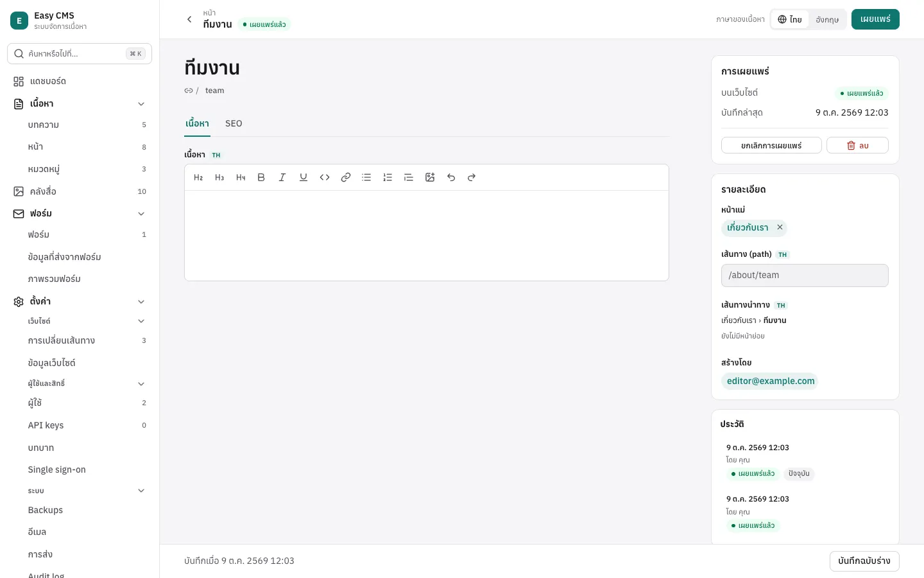The height and width of the screenshot is (578, 924).
Task: Open the SEO tab
Action: pyautogui.click(x=234, y=123)
